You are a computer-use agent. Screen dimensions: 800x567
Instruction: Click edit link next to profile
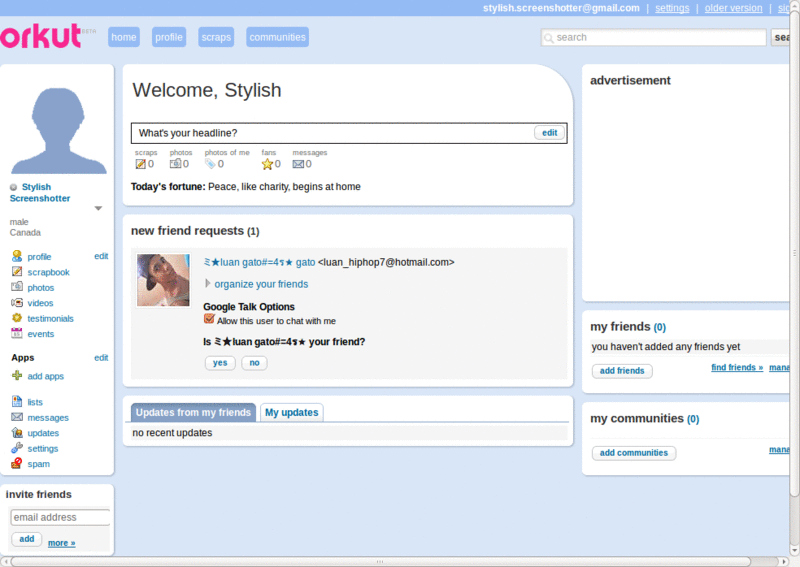[101, 256]
